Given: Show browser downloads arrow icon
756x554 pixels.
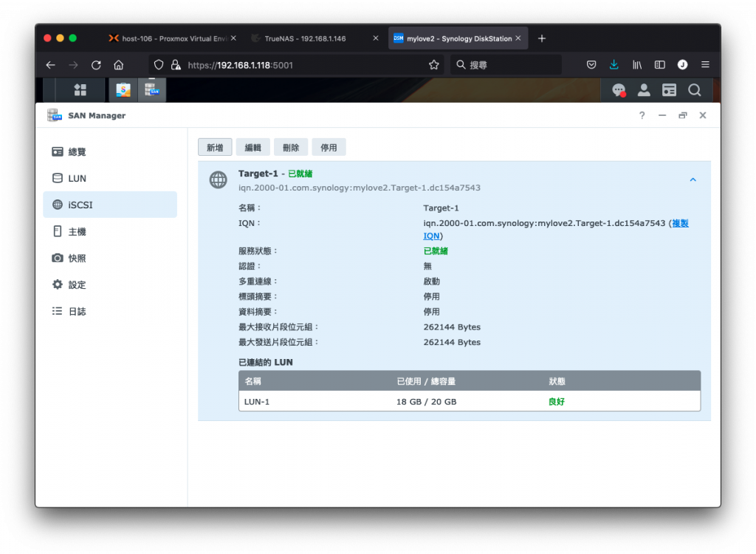Looking at the screenshot, I should click(614, 65).
